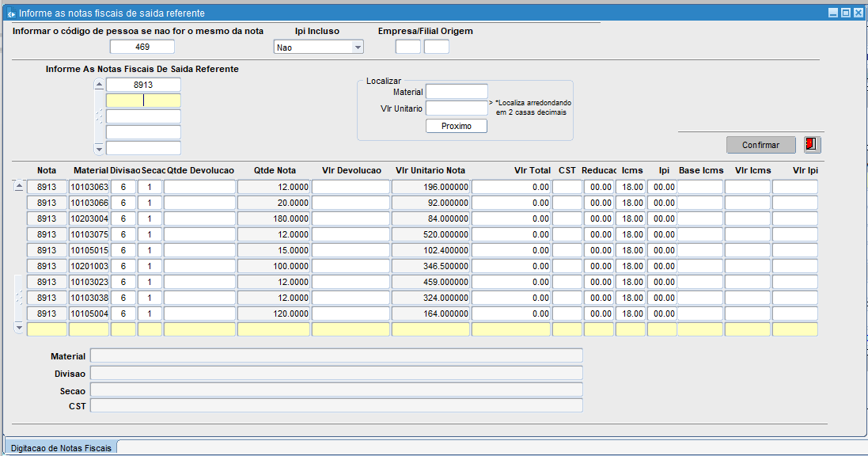This screenshot has height=456, width=868.
Task: Click the items table scroll up arrow
Action: tap(19, 187)
